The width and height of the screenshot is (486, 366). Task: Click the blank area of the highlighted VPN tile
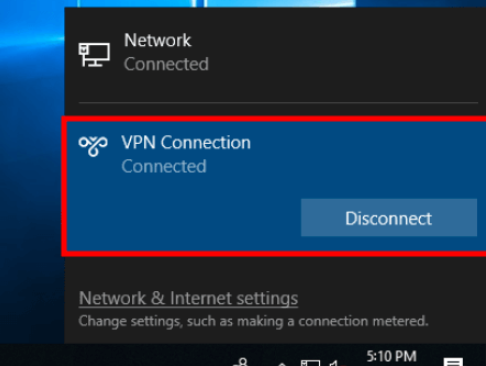183,217
